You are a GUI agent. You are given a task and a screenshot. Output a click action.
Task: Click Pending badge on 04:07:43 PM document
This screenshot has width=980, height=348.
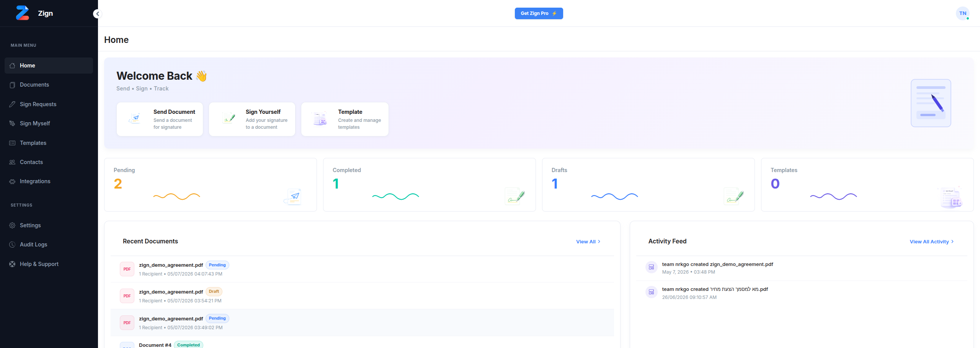pos(217,265)
